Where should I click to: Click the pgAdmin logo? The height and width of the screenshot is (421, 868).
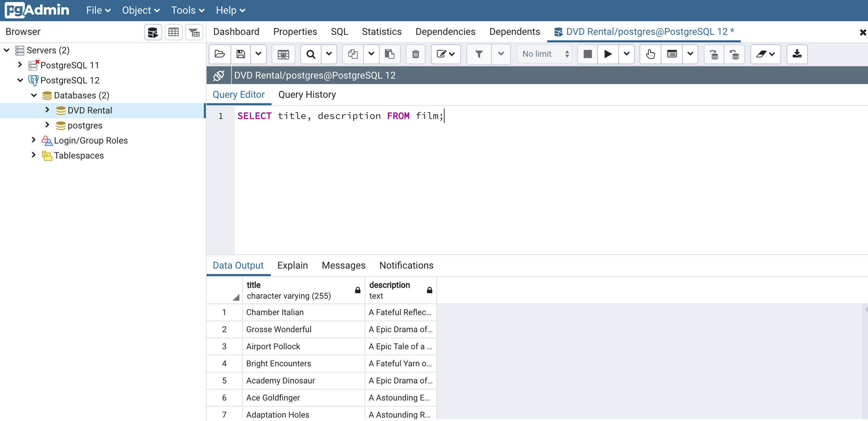coord(37,10)
